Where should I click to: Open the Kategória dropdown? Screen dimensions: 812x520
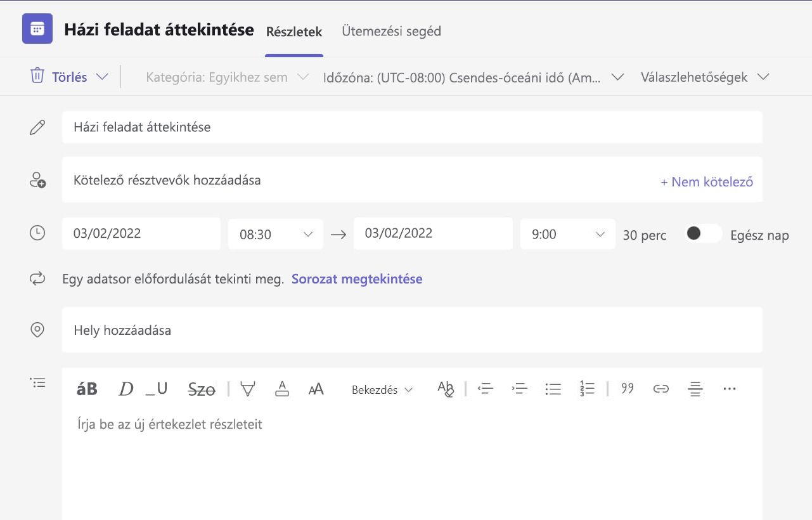tap(228, 77)
